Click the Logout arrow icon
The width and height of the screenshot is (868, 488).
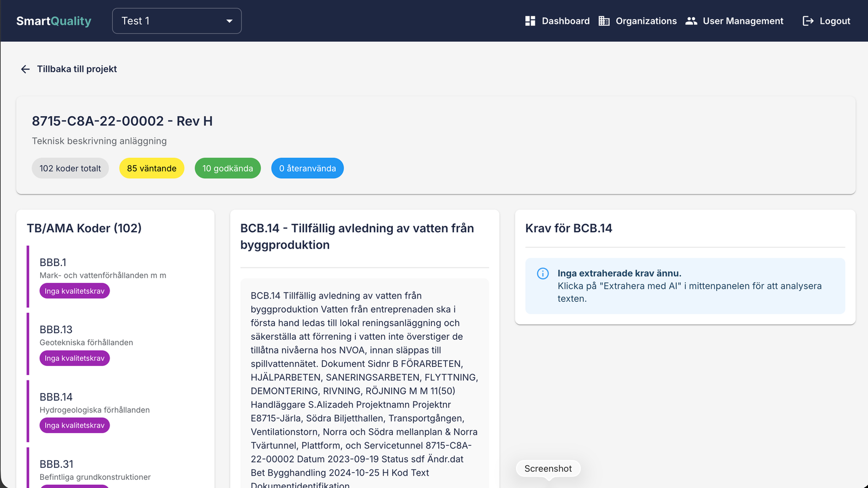pyautogui.click(x=808, y=21)
